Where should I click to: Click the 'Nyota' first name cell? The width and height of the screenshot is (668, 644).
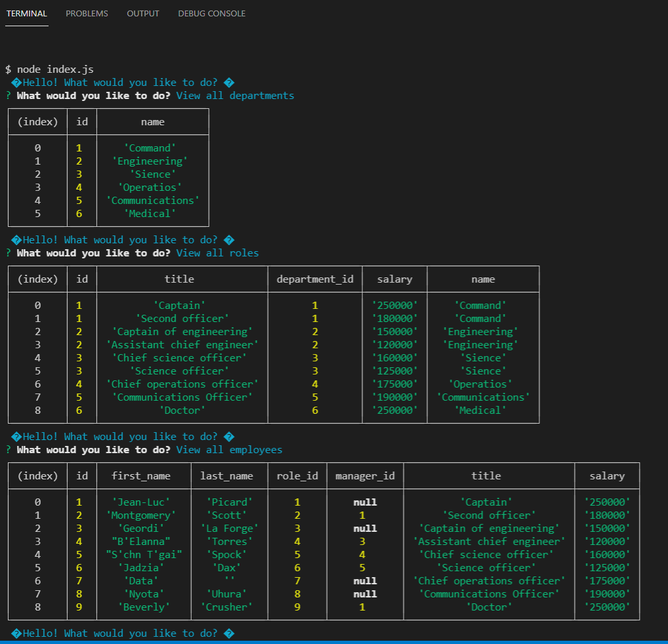(144, 594)
